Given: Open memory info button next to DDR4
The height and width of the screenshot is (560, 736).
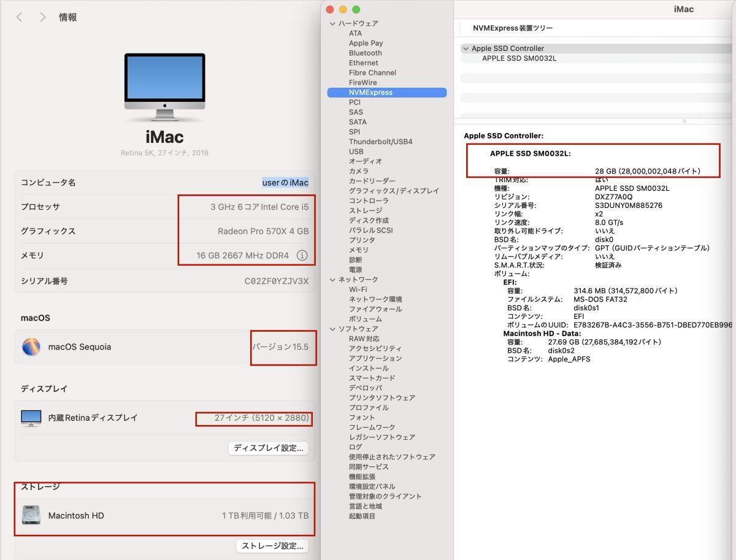Looking at the screenshot, I should 302,255.
